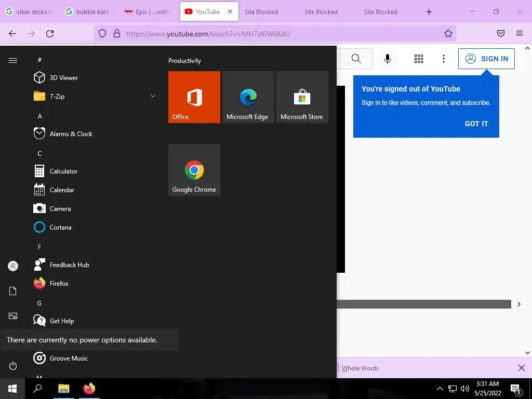Open the taskbar clock and date
Screen dimensions: 532x399
pyautogui.click(x=487, y=389)
